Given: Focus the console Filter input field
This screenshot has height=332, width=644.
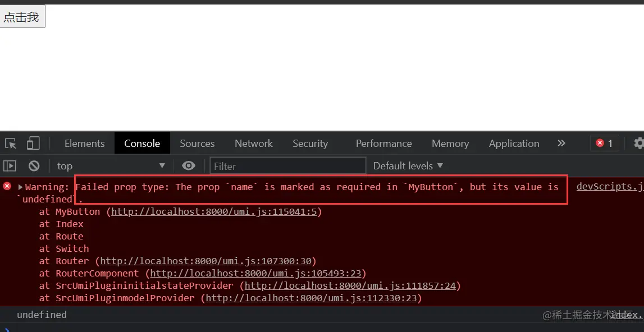Looking at the screenshot, I should click(288, 166).
